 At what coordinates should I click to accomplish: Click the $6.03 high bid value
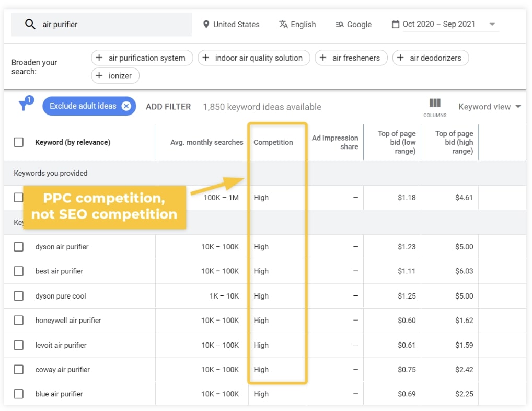pyautogui.click(x=464, y=271)
